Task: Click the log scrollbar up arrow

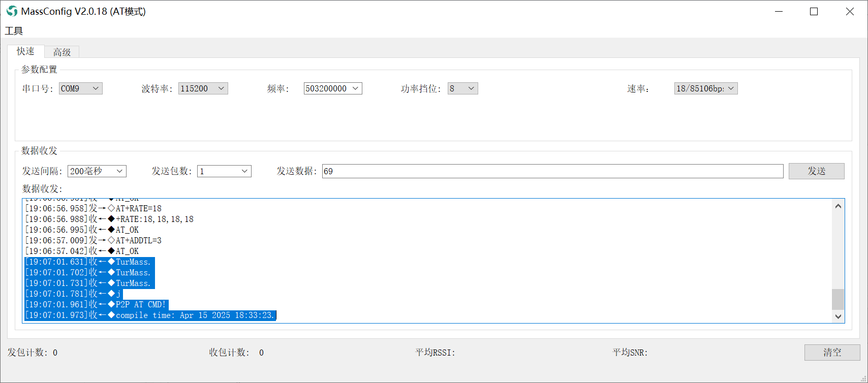Action: coord(838,206)
